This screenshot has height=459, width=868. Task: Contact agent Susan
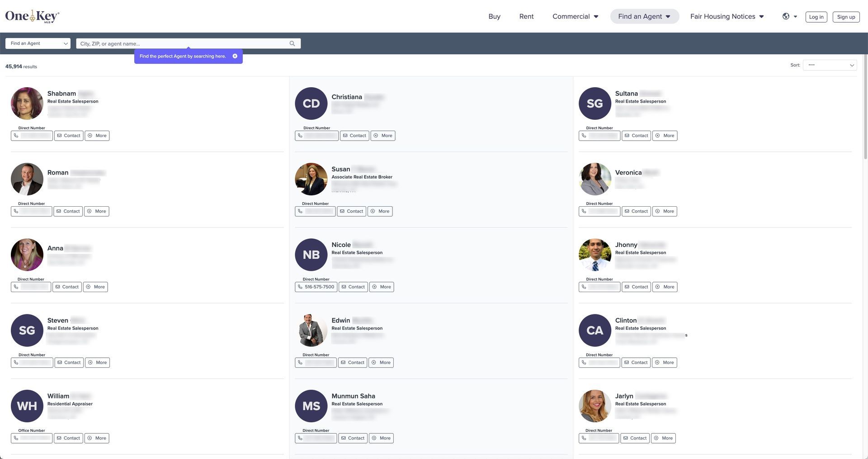pos(352,211)
